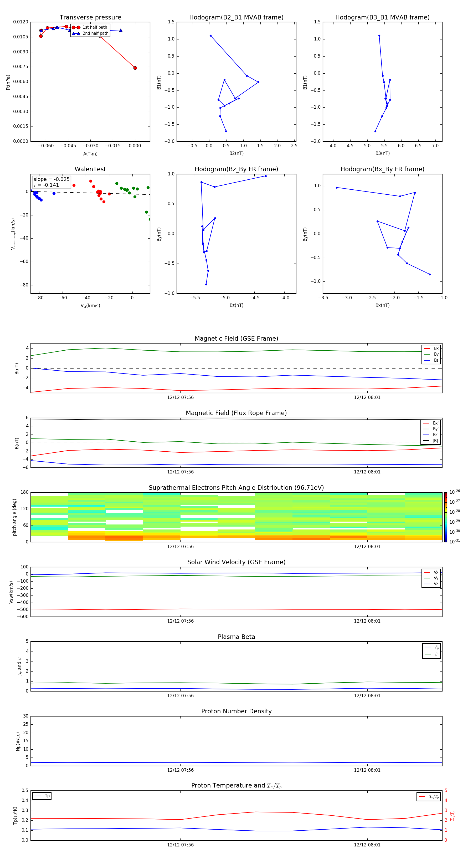Click the Vx entry in velocity legend
Viewport: 473px width, 868px height.
(431, 572)
